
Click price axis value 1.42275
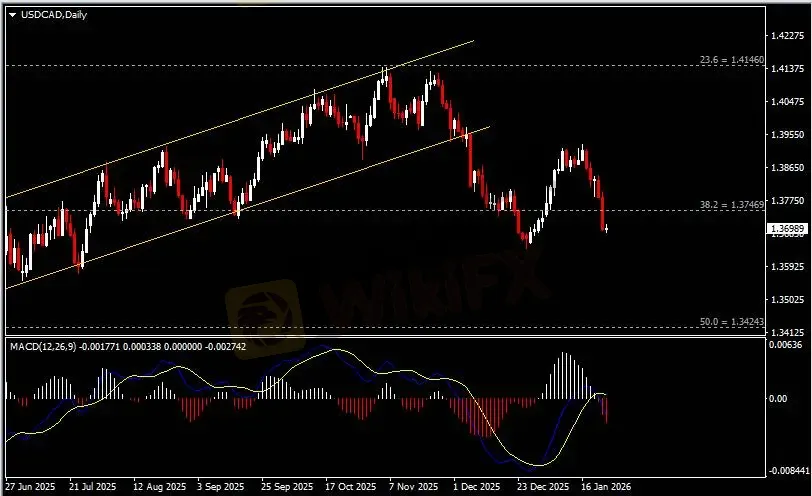point(788,36)
